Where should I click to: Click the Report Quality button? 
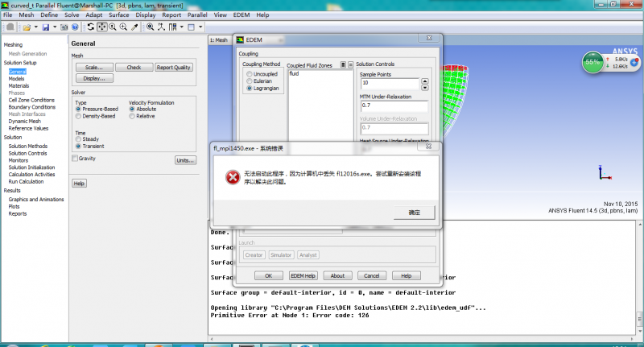[x=173, y=68]
